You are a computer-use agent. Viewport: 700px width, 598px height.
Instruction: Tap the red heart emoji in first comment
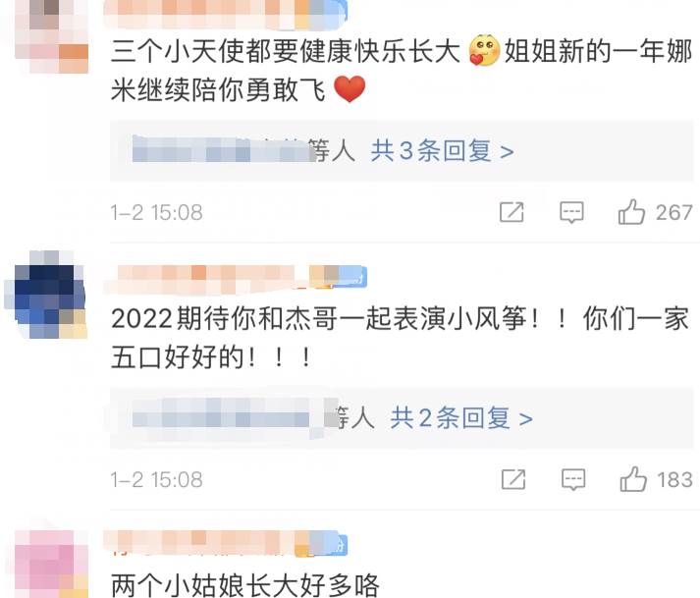pyautogui.click(x=350, y=89)
